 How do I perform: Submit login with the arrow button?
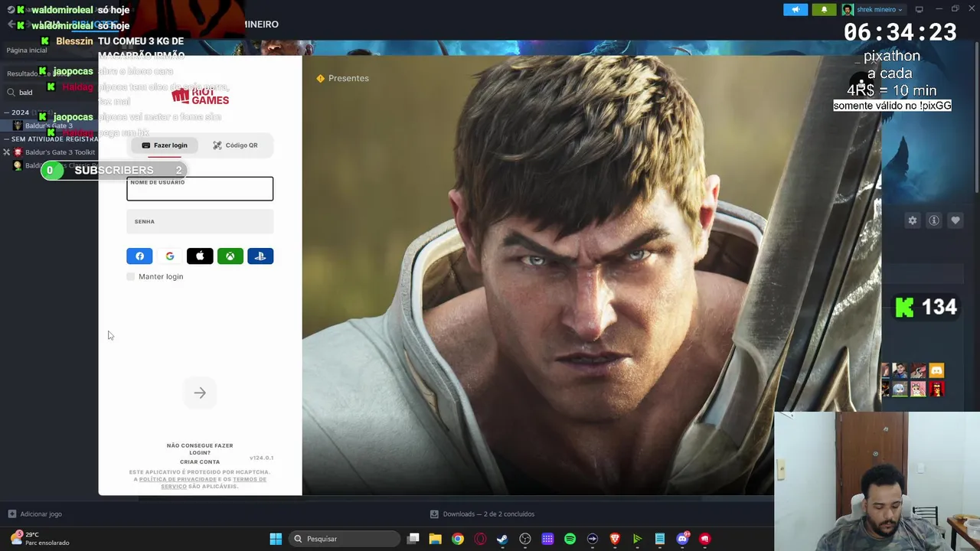[x=200, y=393]
